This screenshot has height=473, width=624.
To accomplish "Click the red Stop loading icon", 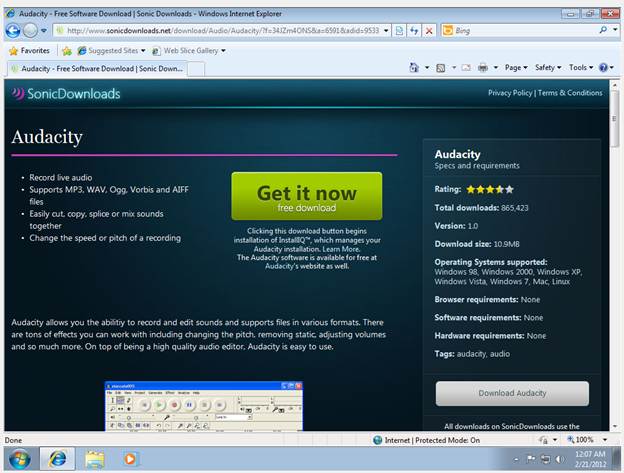I will [x=429, y=31].
